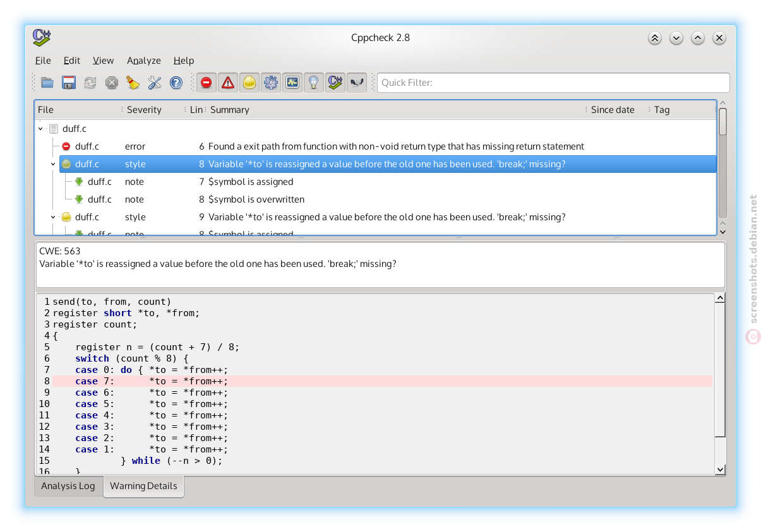Click the Lin column header

point(196,110)
